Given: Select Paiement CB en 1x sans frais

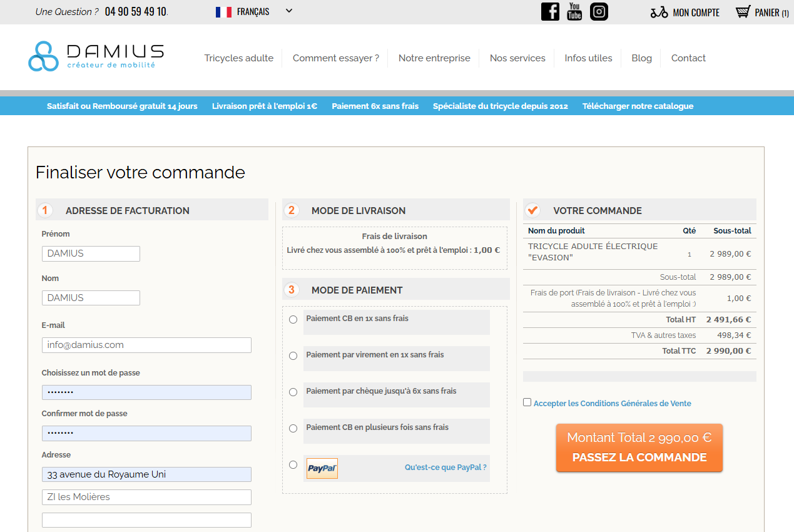Looking at the screenshot, I should click(x=293, y=319).
